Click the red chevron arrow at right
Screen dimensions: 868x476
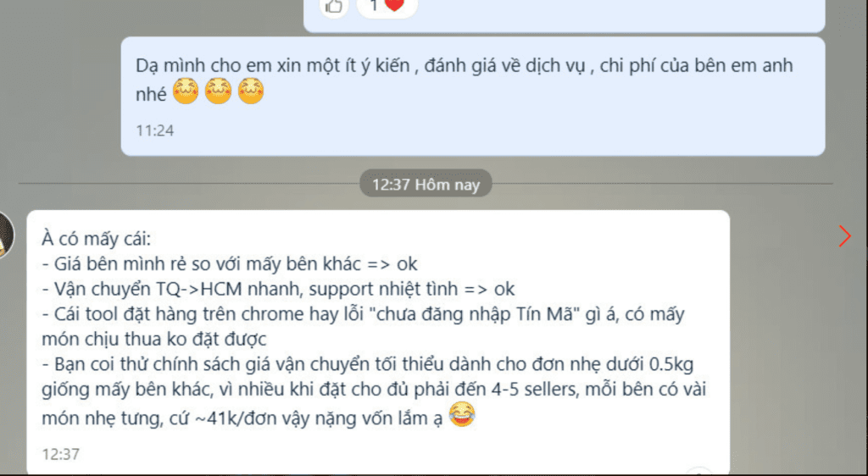tap(844, 236)
